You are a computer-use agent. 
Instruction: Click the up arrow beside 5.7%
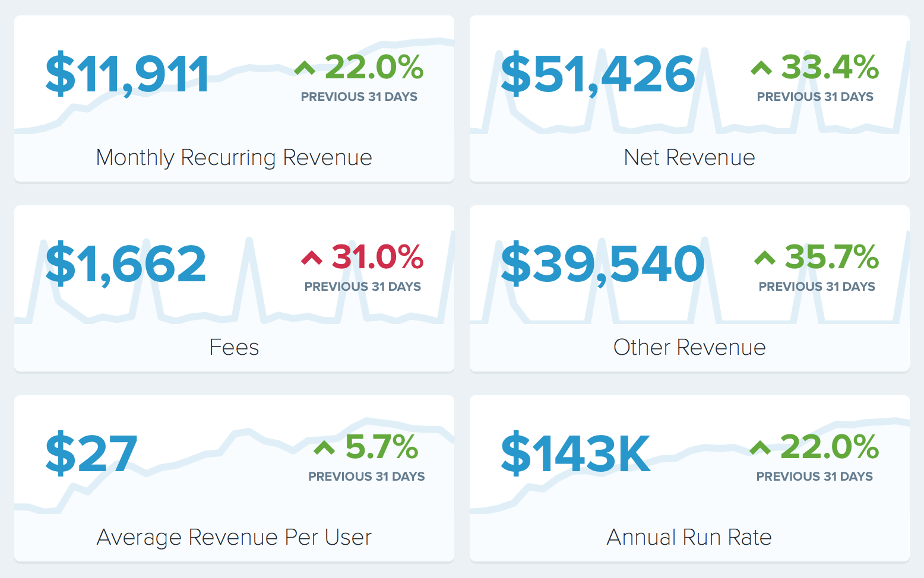click(x=324, y=448)
